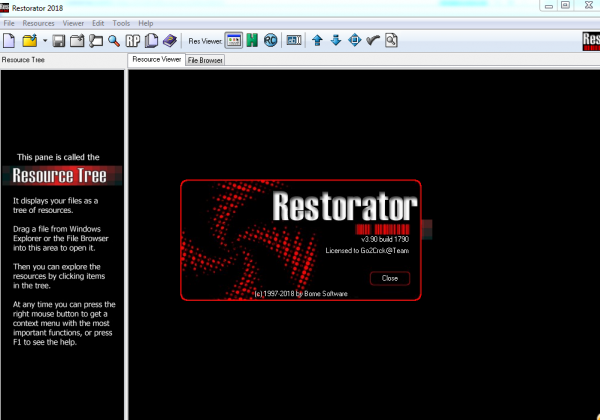
Task: Click the New file icon in toolbar
Action: click(10, 41)
